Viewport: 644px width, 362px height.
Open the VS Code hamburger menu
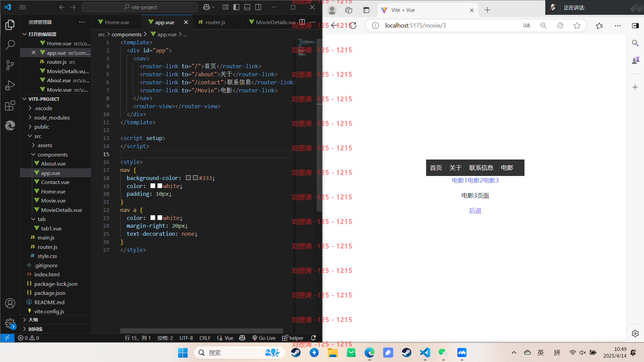[x=22, y=7]
